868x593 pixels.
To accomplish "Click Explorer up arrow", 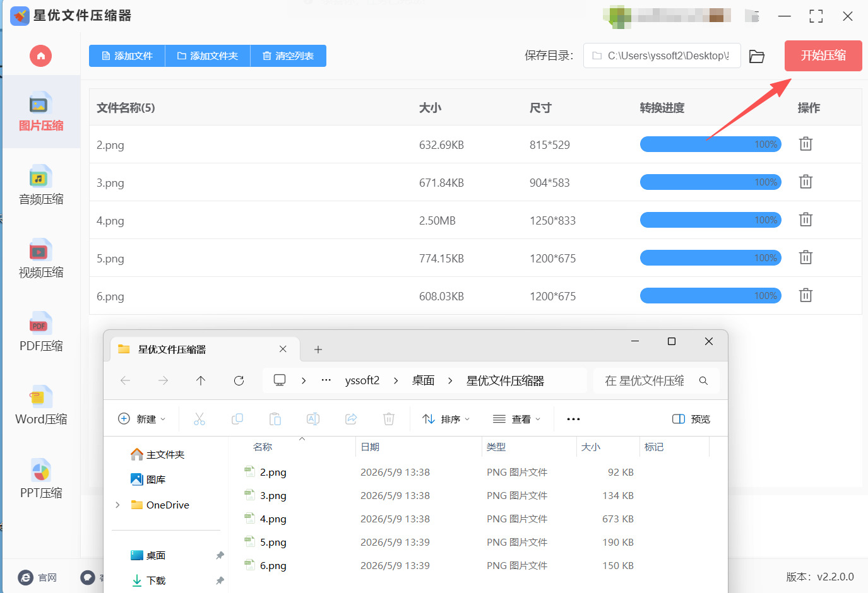I will coord(201,380).
